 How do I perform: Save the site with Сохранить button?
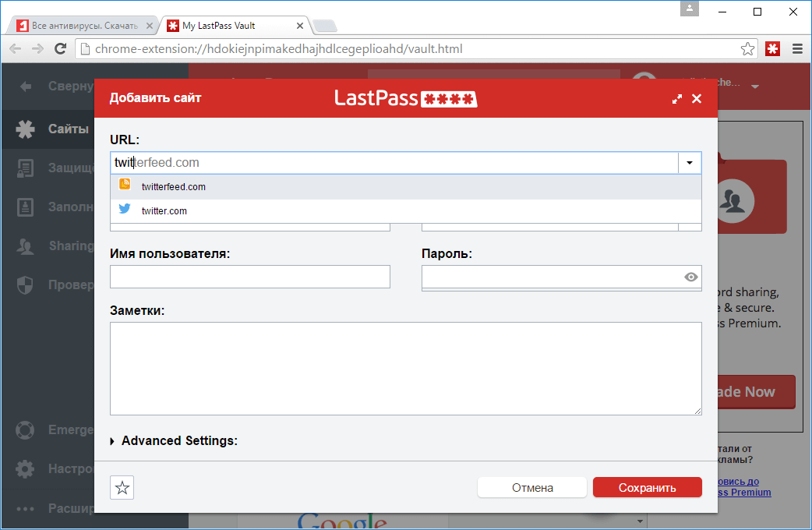647,487
